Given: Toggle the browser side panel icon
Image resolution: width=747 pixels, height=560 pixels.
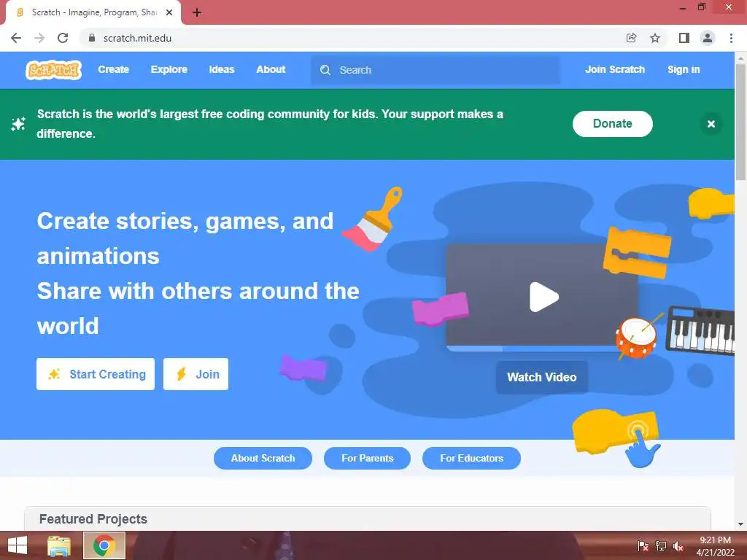Looking at the screenshot, I should tap(684, 38).
